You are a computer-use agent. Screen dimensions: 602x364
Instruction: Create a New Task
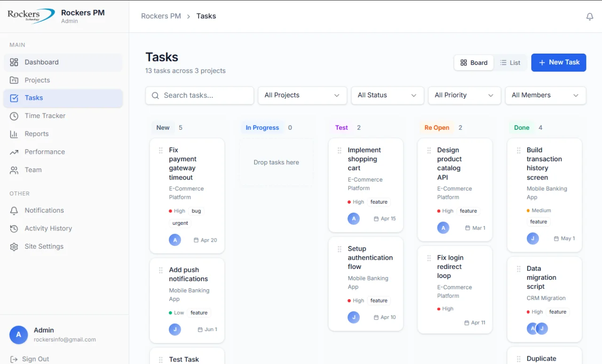559,63
